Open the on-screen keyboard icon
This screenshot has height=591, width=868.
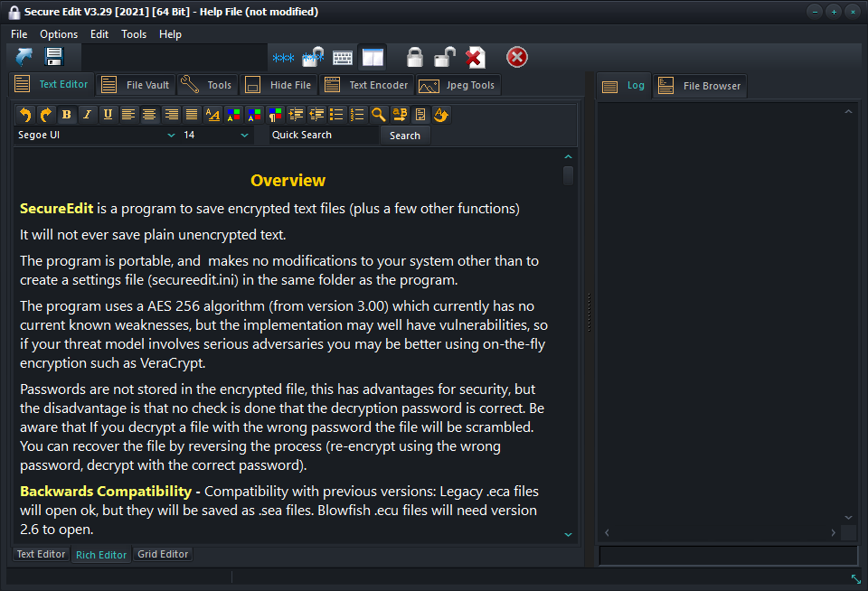point(343,58)
